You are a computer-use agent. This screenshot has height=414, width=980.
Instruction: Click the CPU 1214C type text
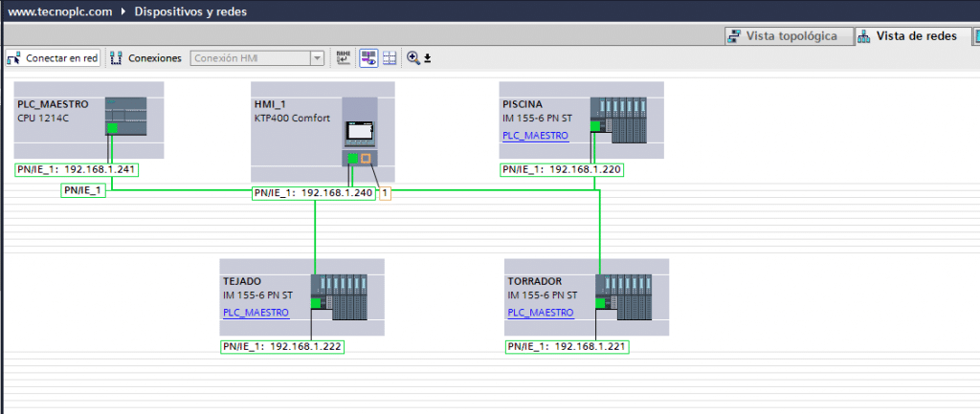coord(43,118)
